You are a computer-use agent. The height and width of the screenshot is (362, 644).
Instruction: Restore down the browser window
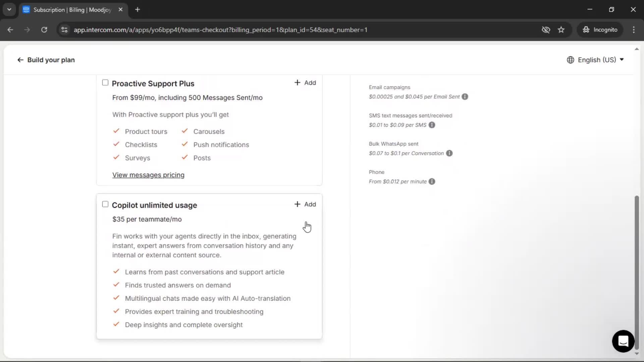click(611, 9)
